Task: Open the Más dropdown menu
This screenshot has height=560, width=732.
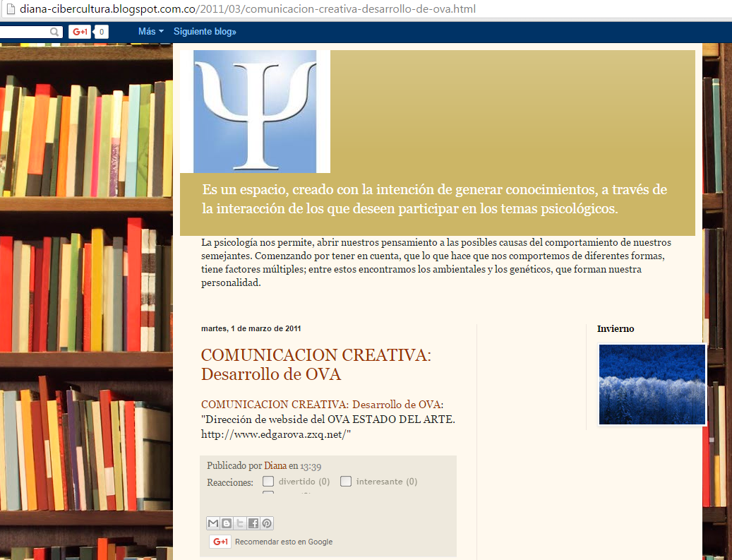Action: [151, 31]
